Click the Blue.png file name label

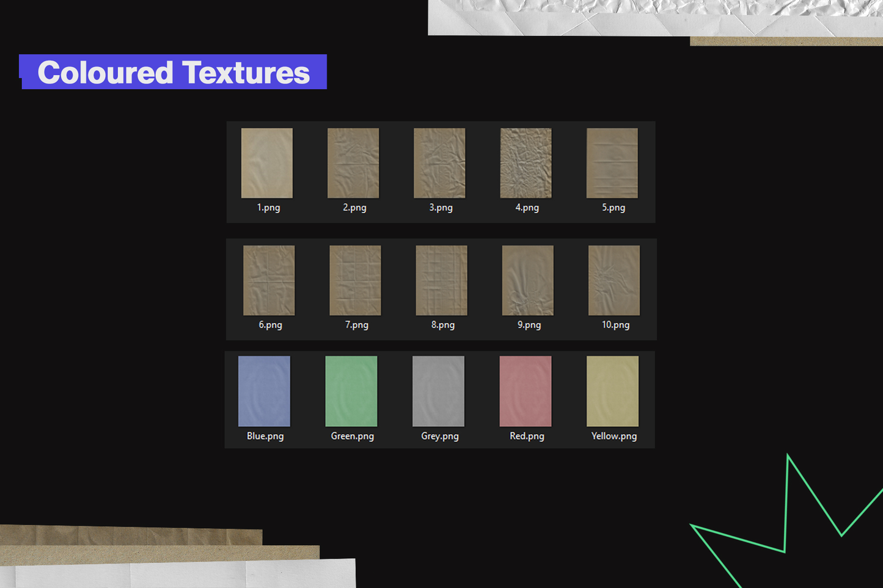pos(265,436)
